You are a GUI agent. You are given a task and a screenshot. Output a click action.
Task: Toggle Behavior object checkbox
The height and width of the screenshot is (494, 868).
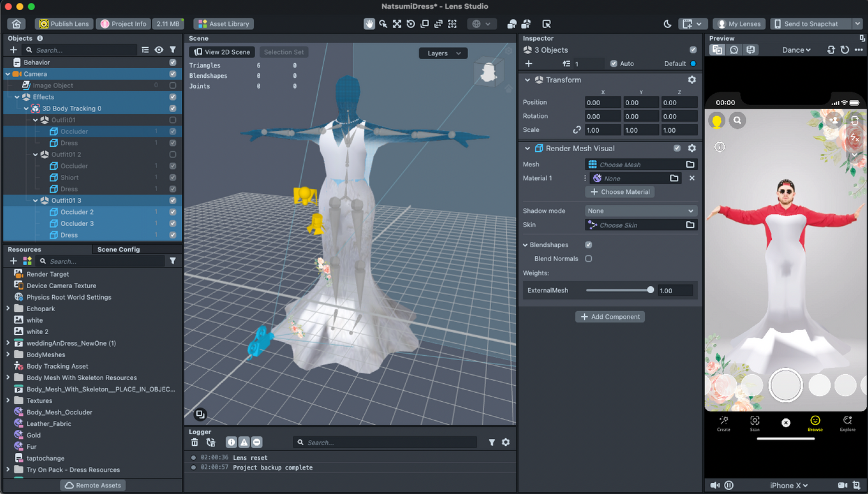coord(173,63)
